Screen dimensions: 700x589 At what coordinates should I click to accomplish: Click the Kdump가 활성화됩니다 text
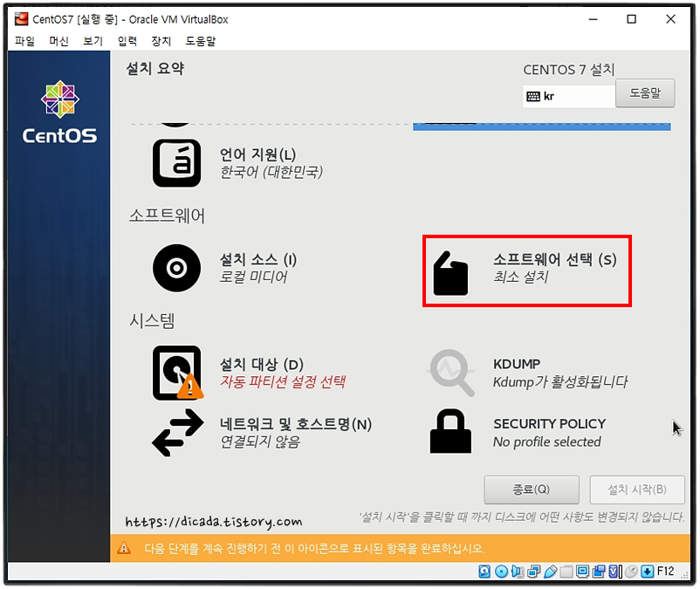(560, 382)
